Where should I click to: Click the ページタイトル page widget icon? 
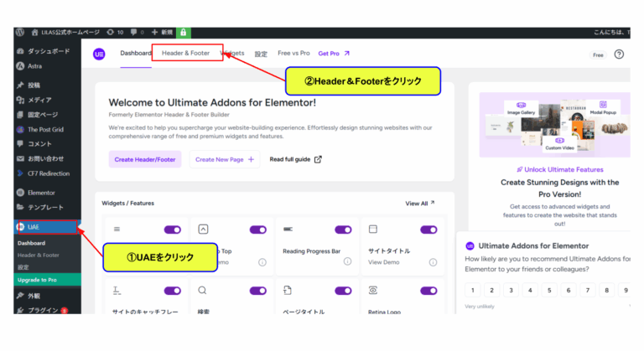(x=288, y=290)
